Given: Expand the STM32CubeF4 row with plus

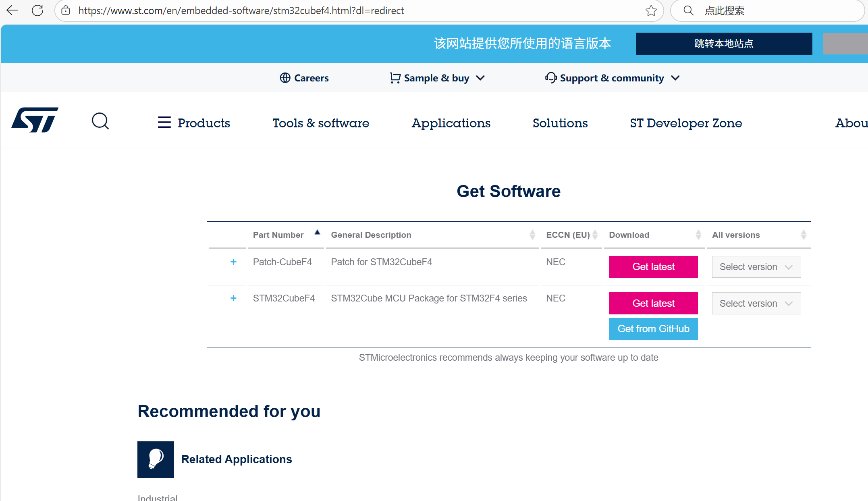Looking at the screenshot, I should pos(233,298).
